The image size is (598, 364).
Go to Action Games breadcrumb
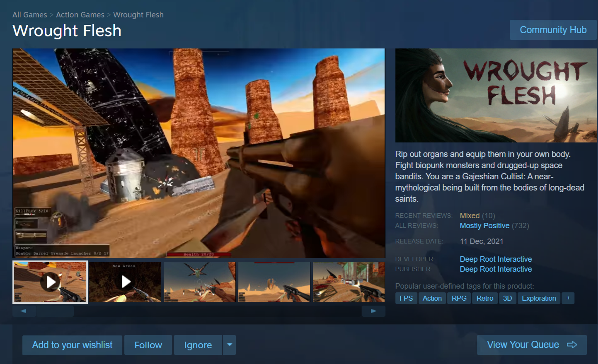click(80, 15)
